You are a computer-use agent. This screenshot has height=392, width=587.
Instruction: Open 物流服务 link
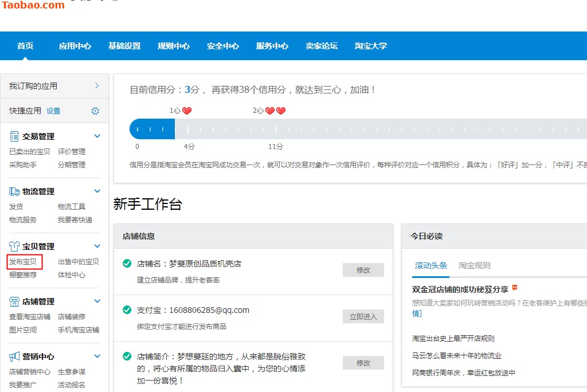tap(23, 219)
